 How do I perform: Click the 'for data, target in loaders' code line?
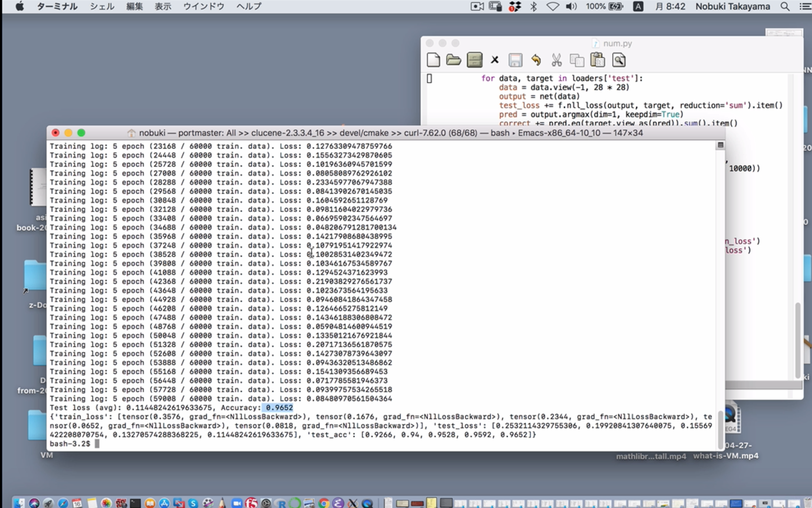[562, 78]
